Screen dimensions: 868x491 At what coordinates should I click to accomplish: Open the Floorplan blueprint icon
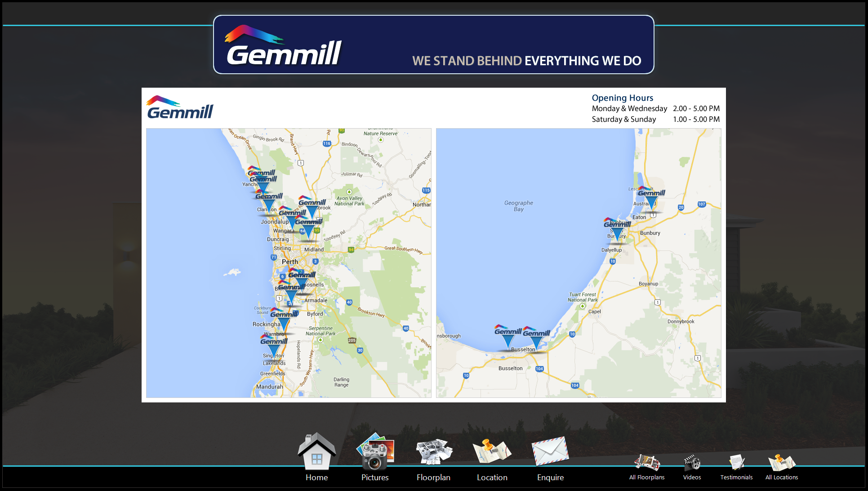tap(433, 451)
